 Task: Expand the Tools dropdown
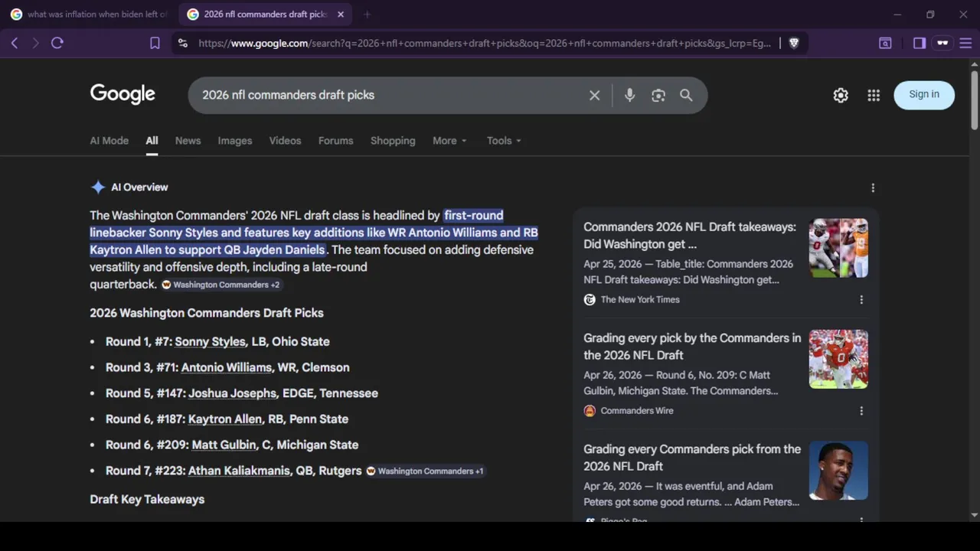click(504, 141)
